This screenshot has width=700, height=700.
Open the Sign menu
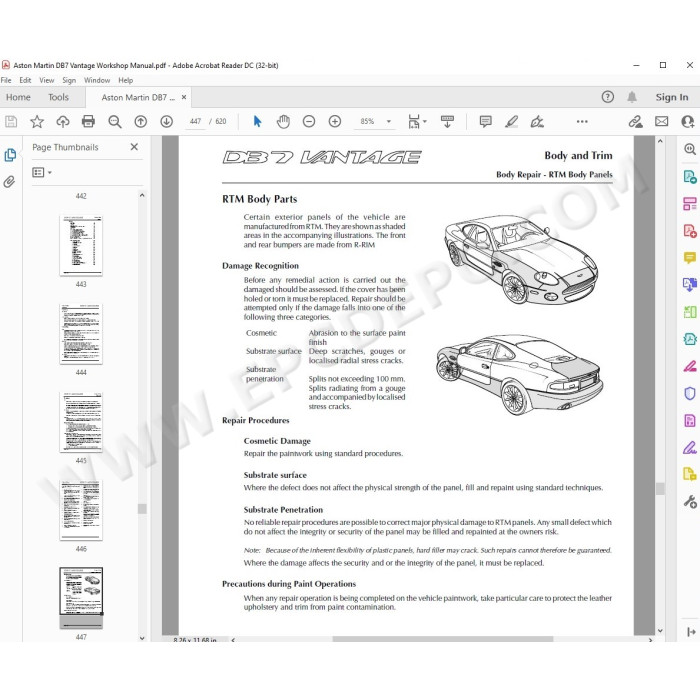[x=69, y=80]
